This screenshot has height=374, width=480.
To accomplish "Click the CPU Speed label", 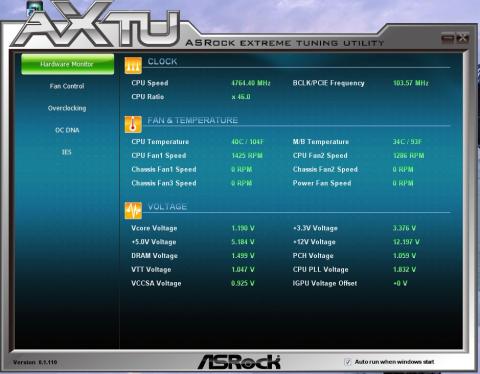I will point(150,83).
